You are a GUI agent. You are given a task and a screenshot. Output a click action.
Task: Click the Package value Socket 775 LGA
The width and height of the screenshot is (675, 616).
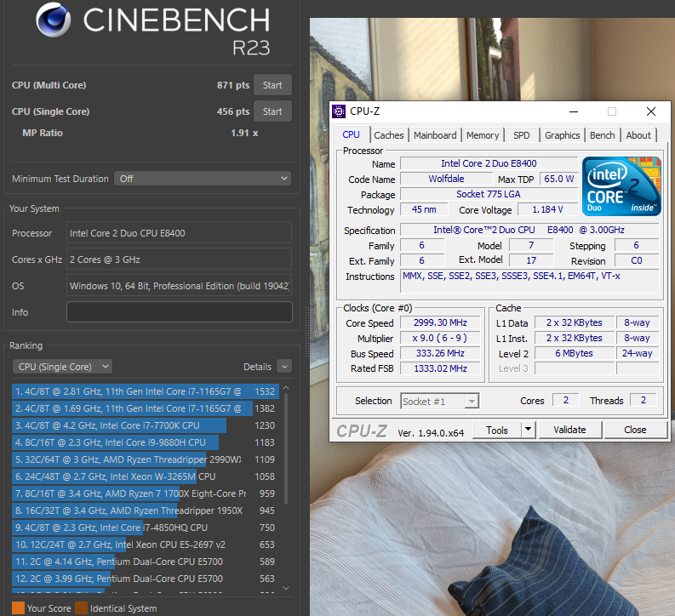point(489,194)
